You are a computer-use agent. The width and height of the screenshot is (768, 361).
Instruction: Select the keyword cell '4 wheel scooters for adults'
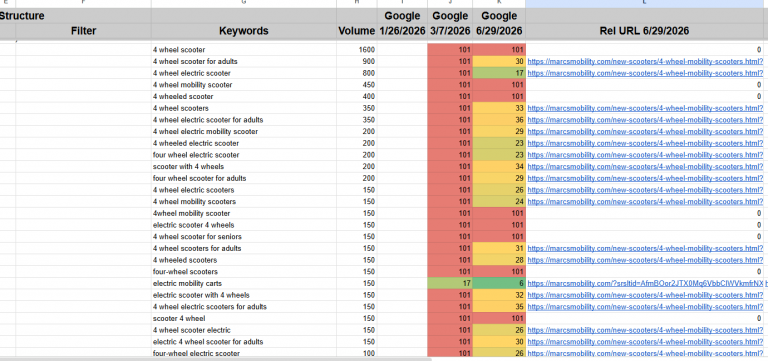(243, 248)
